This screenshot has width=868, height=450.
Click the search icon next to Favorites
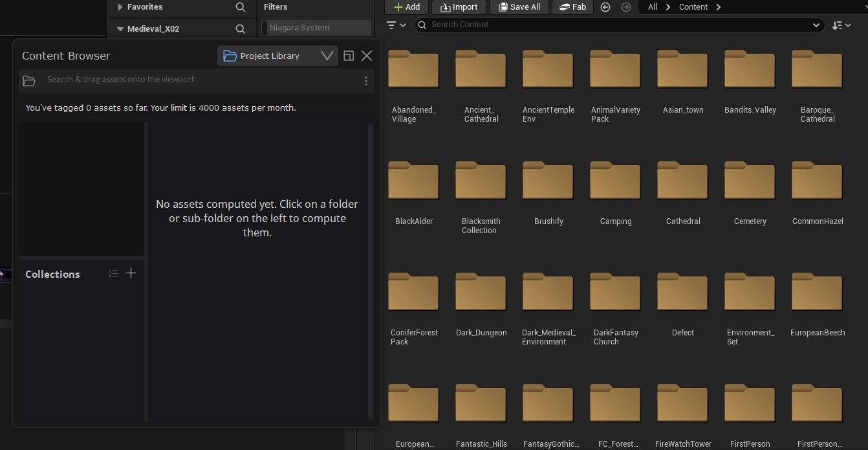coord(241,7)
